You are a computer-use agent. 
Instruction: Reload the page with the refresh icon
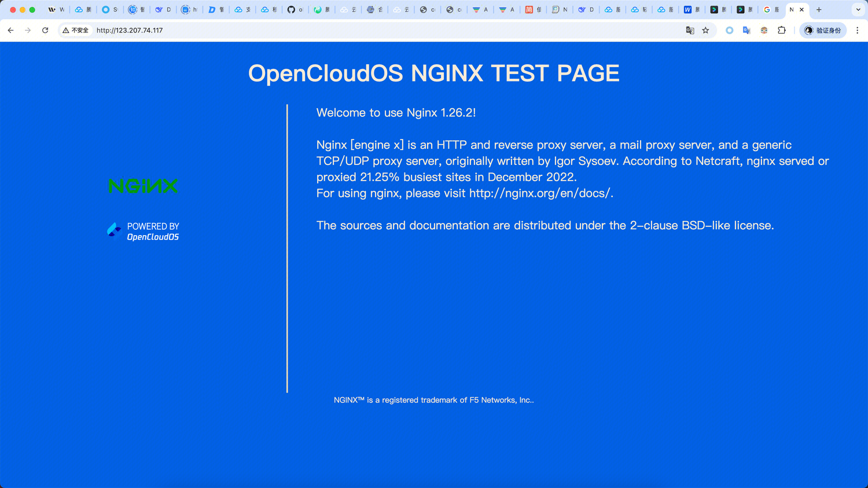(45, 30)
